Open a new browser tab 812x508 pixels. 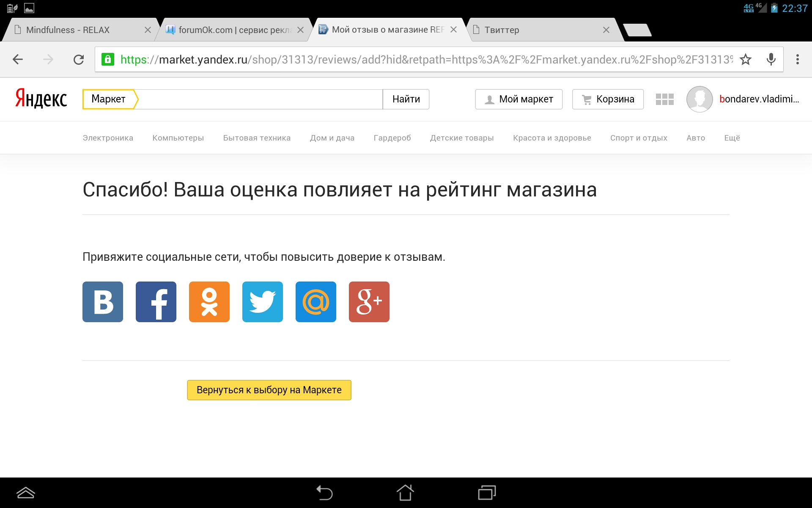coord(638,30)
